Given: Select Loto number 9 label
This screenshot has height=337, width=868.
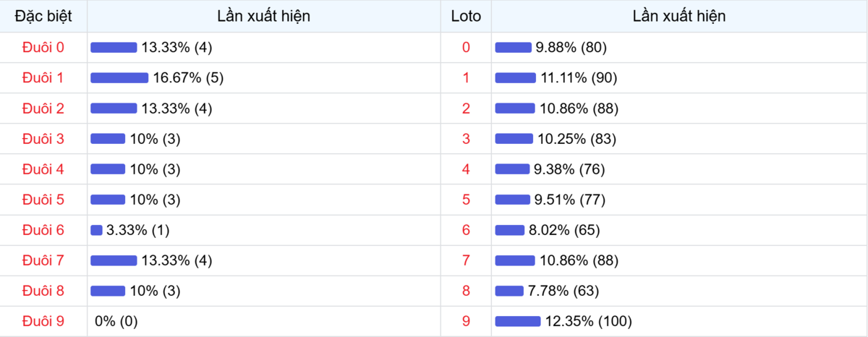Looking at the screenshot, I should [466, 321].
